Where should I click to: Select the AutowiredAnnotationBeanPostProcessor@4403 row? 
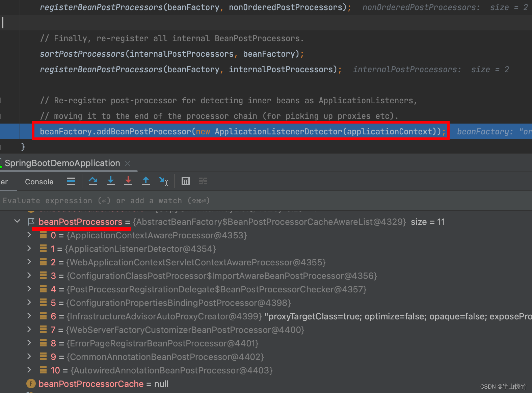tap(266, 370)
